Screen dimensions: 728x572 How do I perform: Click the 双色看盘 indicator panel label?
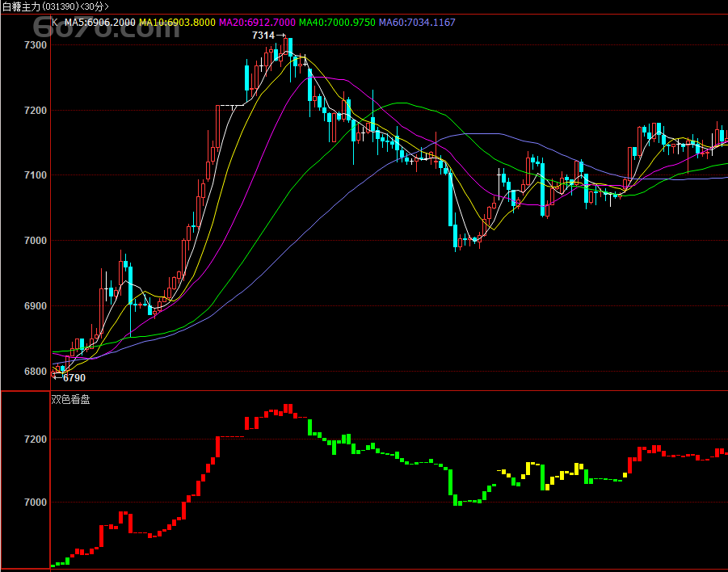[70, 400]
